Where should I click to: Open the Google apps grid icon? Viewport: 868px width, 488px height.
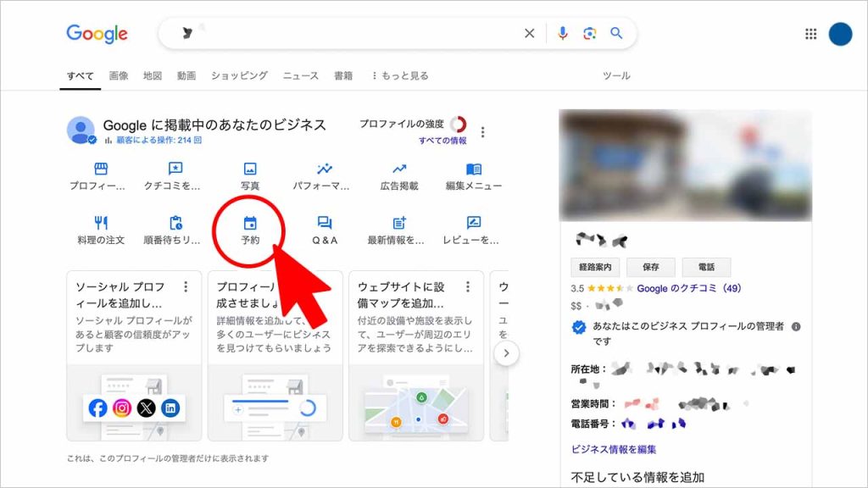pos(810,34)
